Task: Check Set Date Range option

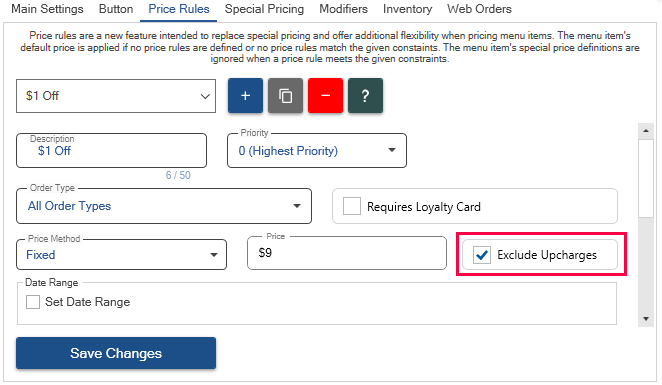Action: pyautogui.click(x=33, y=302)
